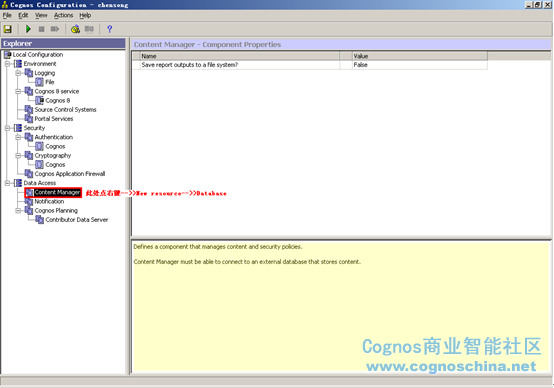Viewport: 554px width, 388px height.
Task: Select Notification in the tree
Action: click(49, 201)
